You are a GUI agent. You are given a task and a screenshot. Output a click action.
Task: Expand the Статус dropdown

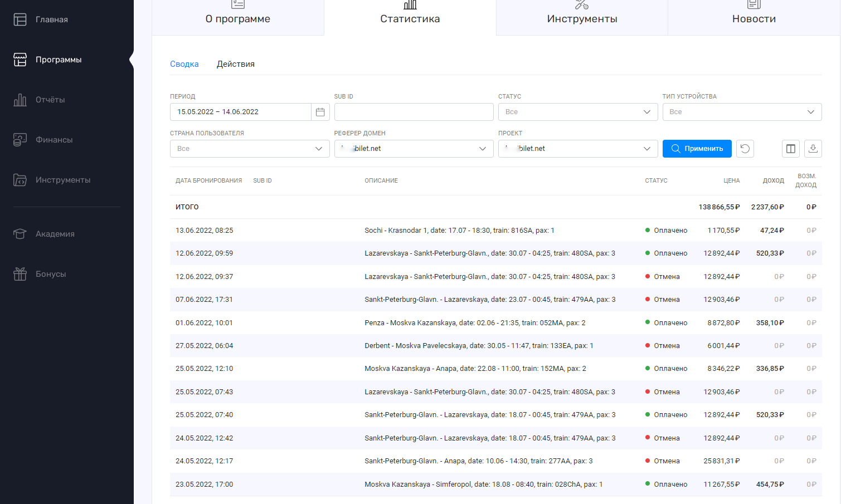(x=578, y=112)
